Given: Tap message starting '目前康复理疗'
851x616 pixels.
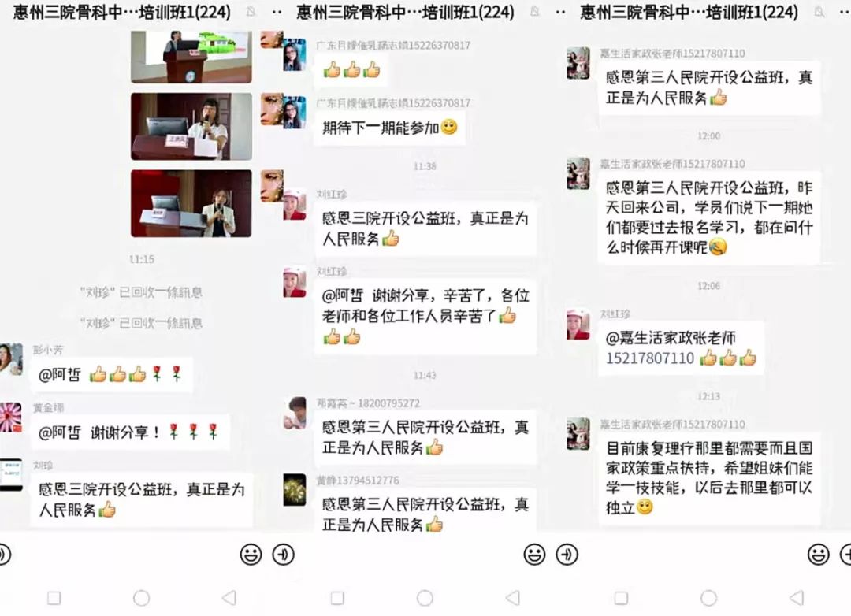Looking at the screenshot, I should point(709,478).
